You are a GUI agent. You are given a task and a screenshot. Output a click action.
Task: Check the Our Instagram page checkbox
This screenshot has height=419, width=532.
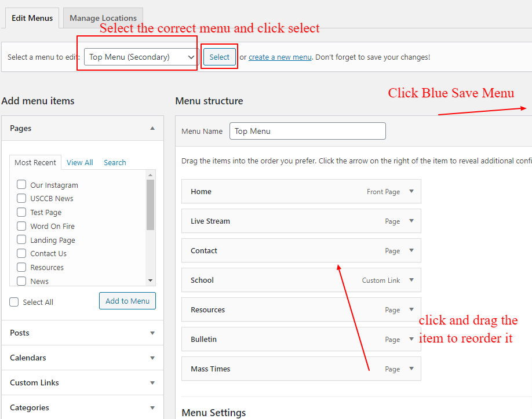click(21, 185)
